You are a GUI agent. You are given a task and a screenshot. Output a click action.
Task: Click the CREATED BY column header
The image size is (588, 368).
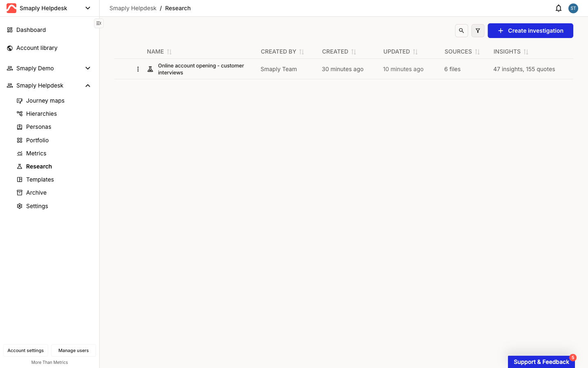point(278,52)
